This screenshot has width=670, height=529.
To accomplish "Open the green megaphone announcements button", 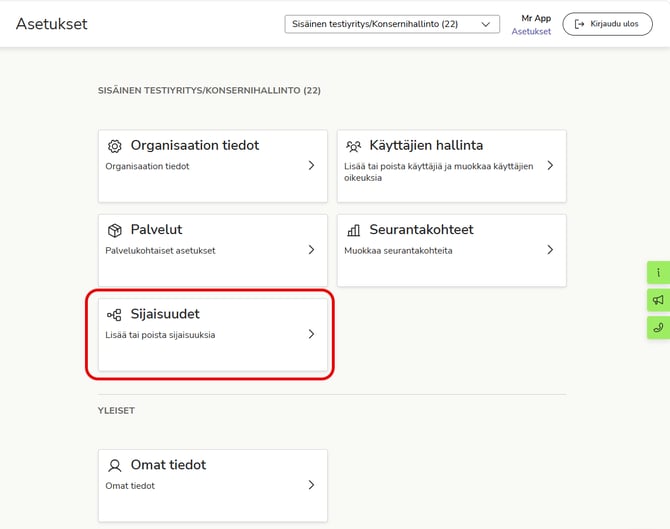I will (x=658, y=300).
